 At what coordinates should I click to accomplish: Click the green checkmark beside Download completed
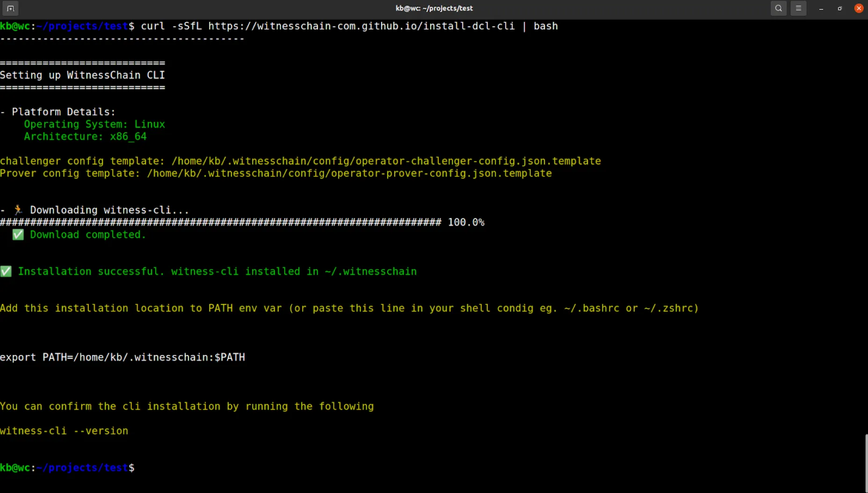point(18,235)
